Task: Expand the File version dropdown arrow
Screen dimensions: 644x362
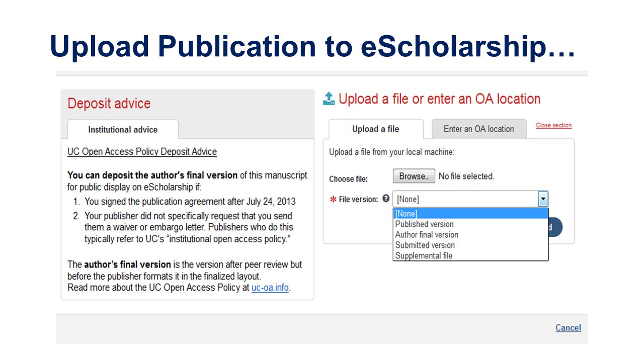Action: pyautogui.click(x=543, y=199)
